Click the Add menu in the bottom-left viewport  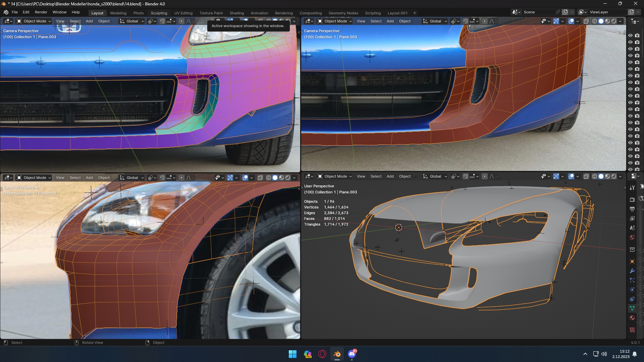point(89,178)
